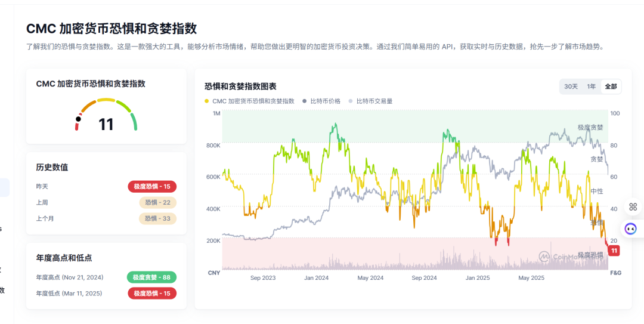644x324 pixels.
Task: Toggle the 比特币价格 series visibility
Action: coord(325,101)
